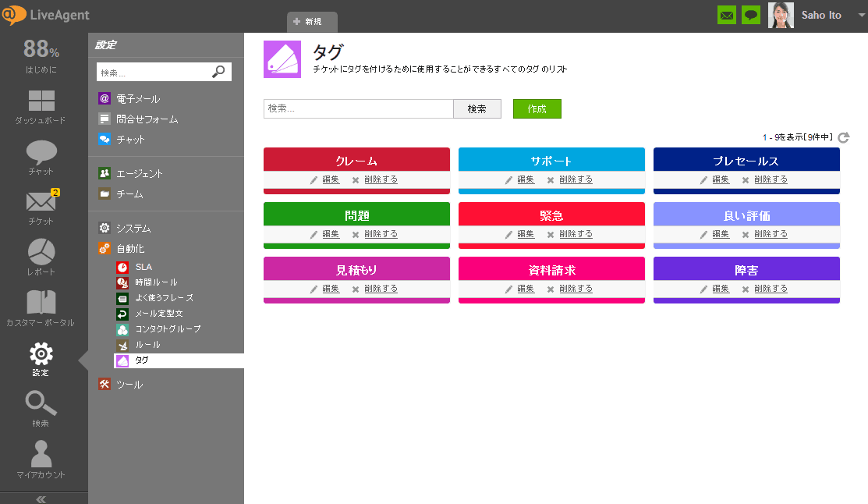Click the 88% getting started (はじめに) indicator
This screenshot has height=504, width=868.
[x=41, y=55]
